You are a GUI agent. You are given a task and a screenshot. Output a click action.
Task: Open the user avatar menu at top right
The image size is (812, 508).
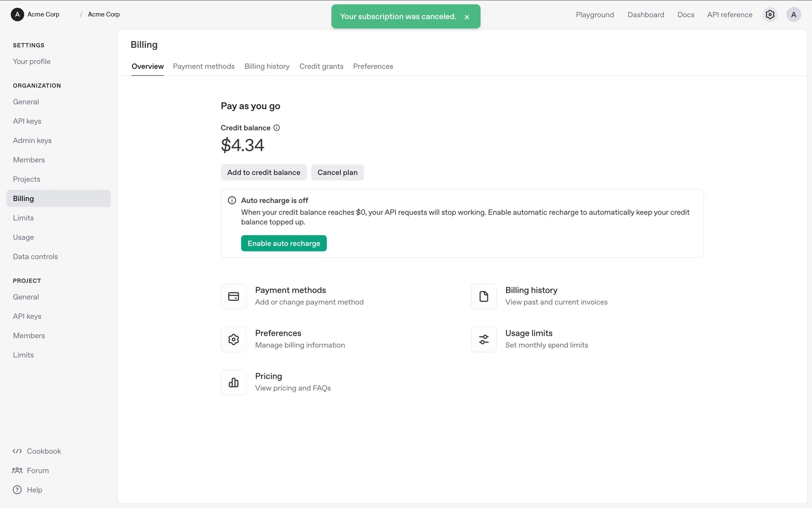click(793, 14)
